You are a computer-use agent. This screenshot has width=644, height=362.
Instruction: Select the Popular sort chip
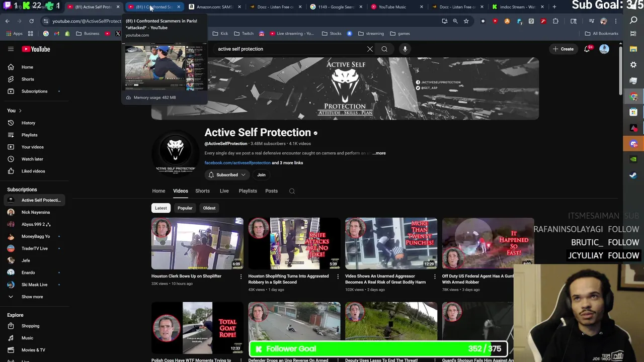pyautogui.click(x=185, y=208)
